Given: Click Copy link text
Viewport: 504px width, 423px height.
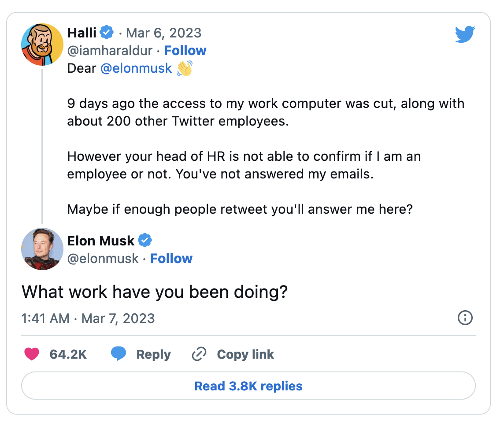Looking at the screenshot, I should coord(245,354).
